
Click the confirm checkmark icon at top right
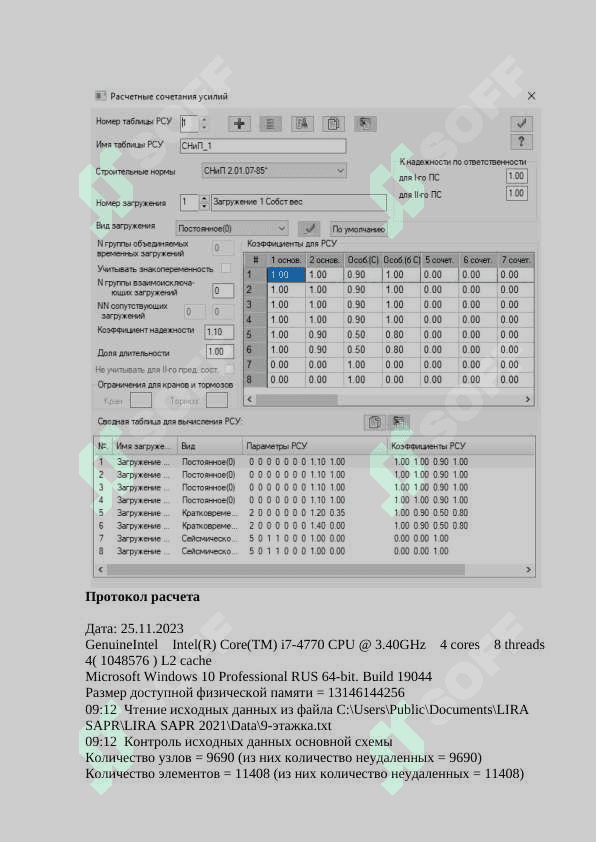coord(521,124)
